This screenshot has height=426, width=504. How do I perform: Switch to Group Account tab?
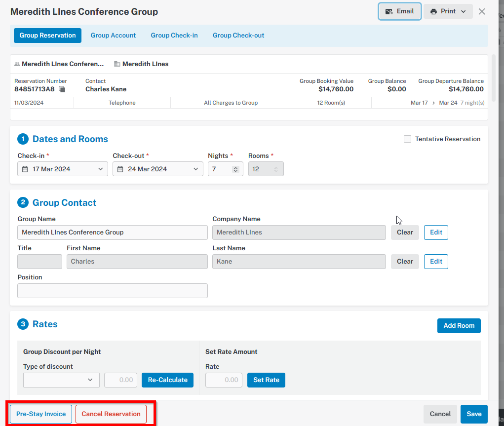pyautogui.click(x=113, y=36)
